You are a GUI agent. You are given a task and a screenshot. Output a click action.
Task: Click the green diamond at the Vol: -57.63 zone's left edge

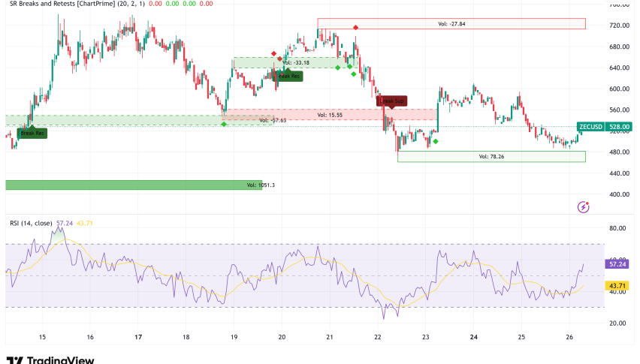coord(224,124)
